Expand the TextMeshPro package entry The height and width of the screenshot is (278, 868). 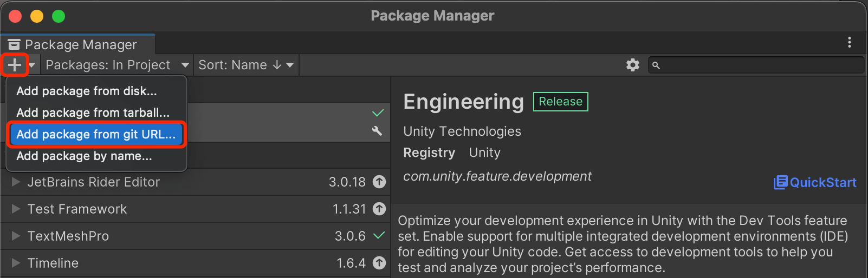[16, 236]
